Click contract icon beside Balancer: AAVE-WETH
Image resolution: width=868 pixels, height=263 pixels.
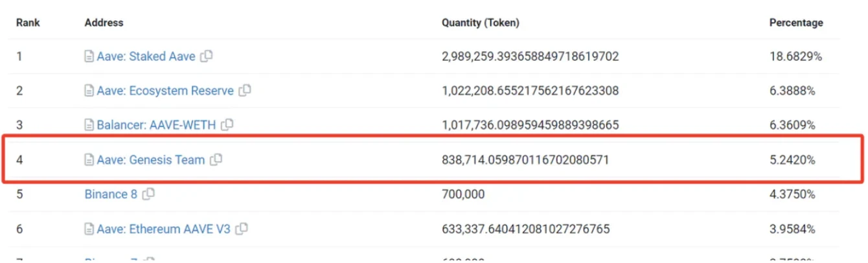[x=89, y=125]
